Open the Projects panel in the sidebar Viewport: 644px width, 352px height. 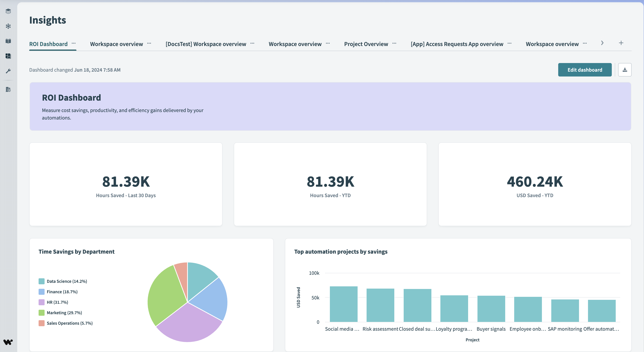(8, 11)
